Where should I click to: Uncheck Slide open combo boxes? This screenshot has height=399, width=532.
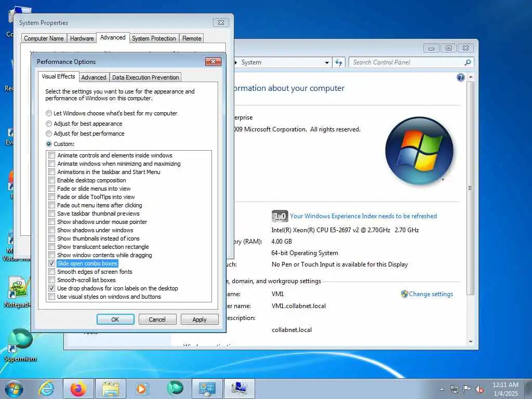pos(51,263)
